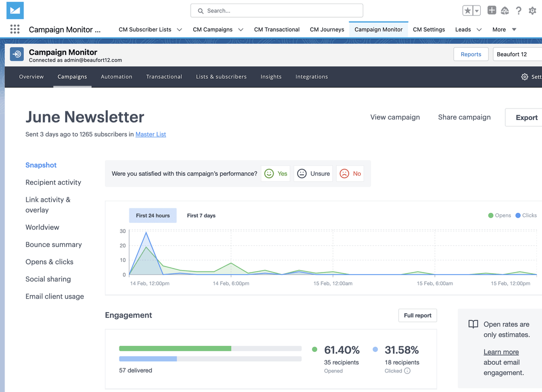Open the More dropdown menu
Viewport: 542px width, 392px height.
(503, 30)
